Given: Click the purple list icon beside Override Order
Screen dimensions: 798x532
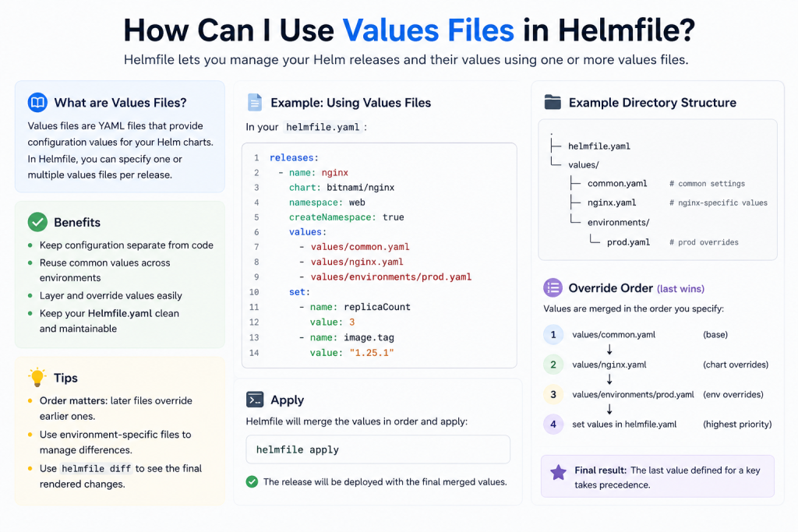Looking at the screenshot, I should (553, 288).
